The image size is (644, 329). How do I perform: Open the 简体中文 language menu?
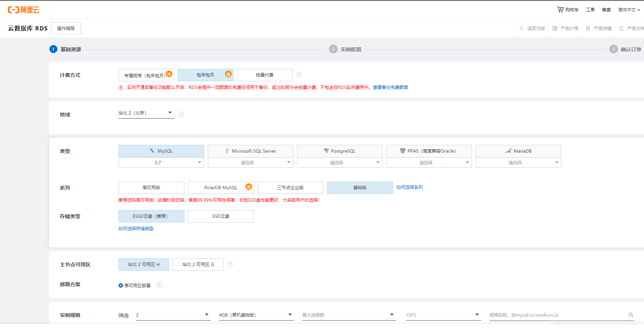tap(629, 10)
